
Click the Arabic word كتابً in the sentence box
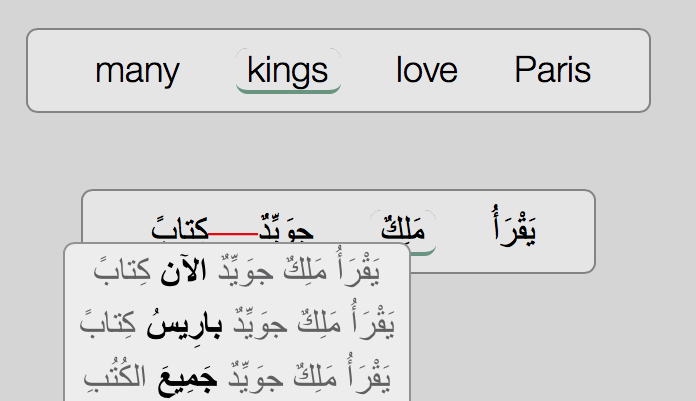[x=180, y=229]
